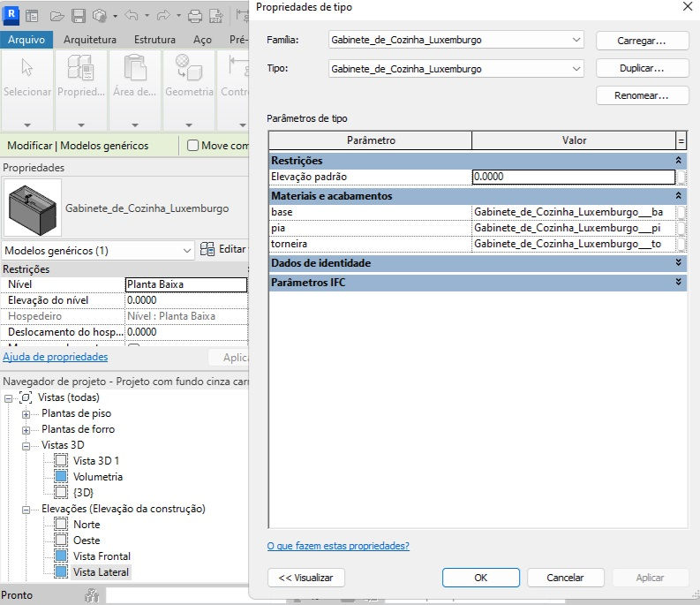Collapse the Vistas (todas) root node
This screenshot has width=700, height=605.
(x=8, y=398)
